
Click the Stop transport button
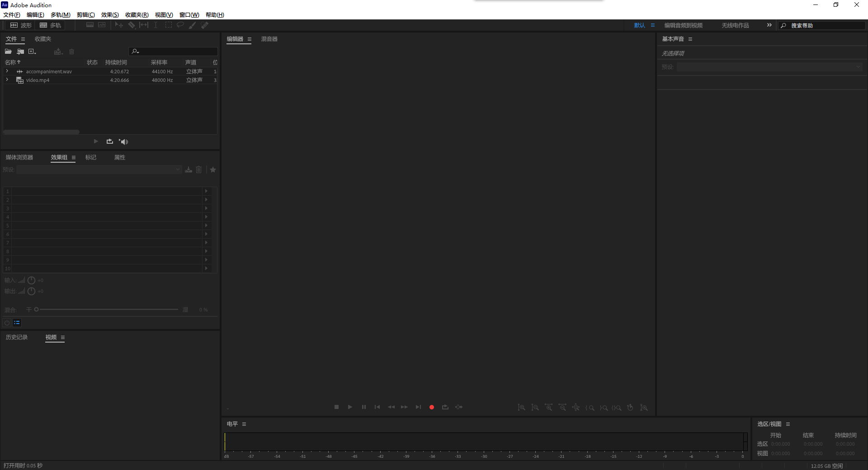pos(336,407)
